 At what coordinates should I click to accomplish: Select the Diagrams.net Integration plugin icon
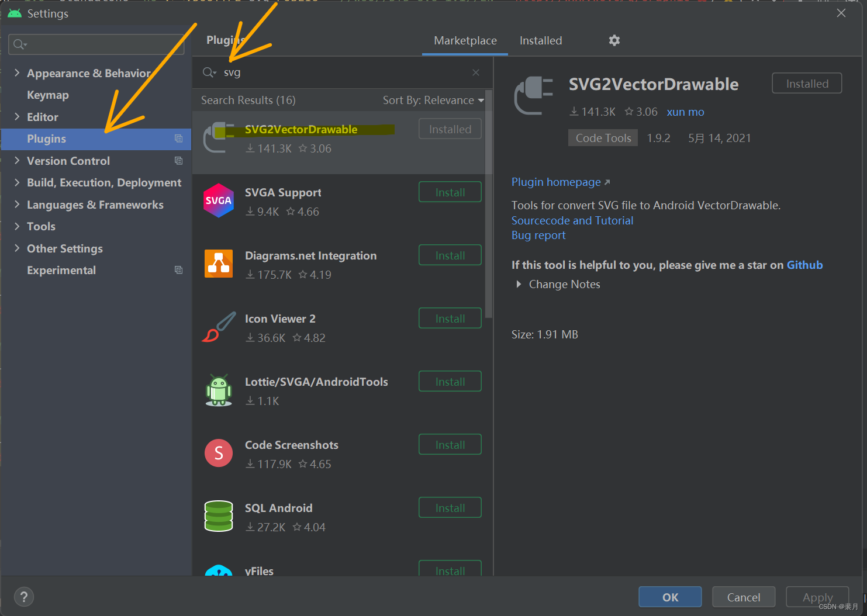pyautogui.click(x=219, y=264)
